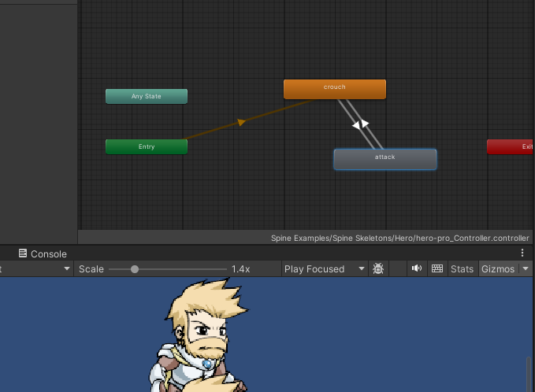
Task: Click the Any State node
Action: (147, 97)
